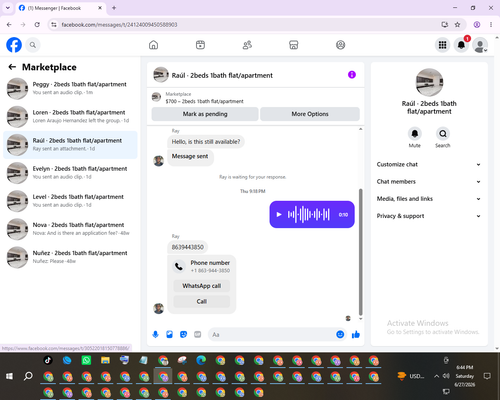Click the Call button under phone number

click(x=202, y=301)
